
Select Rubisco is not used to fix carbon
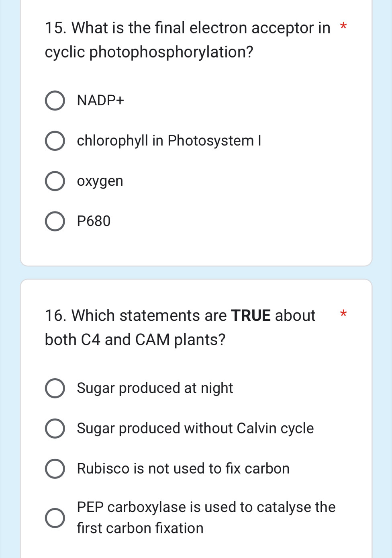(x=55, y=469)
